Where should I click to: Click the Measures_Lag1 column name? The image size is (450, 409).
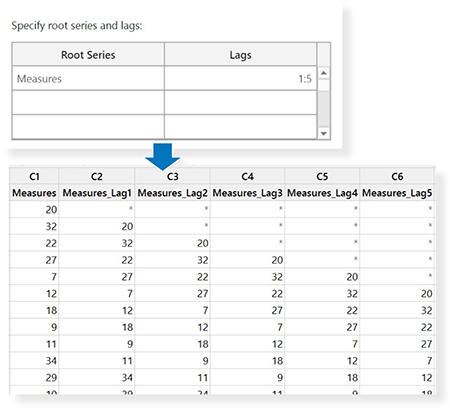[97, 193]
